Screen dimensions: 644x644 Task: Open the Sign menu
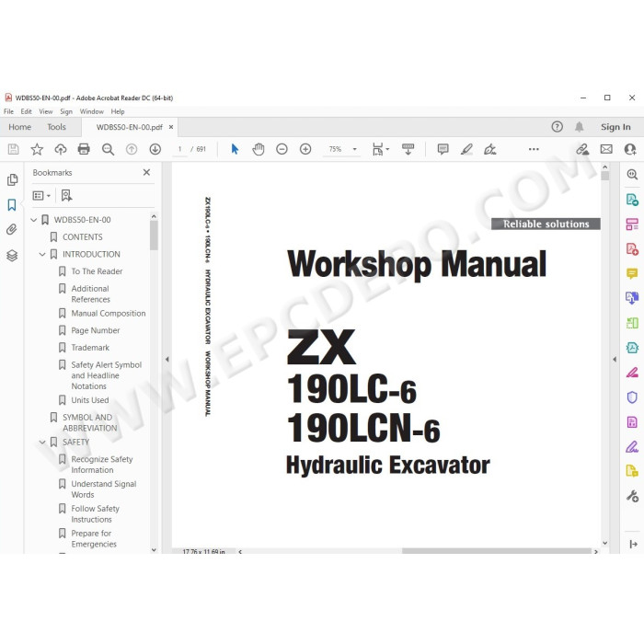(x=66, y=111)
